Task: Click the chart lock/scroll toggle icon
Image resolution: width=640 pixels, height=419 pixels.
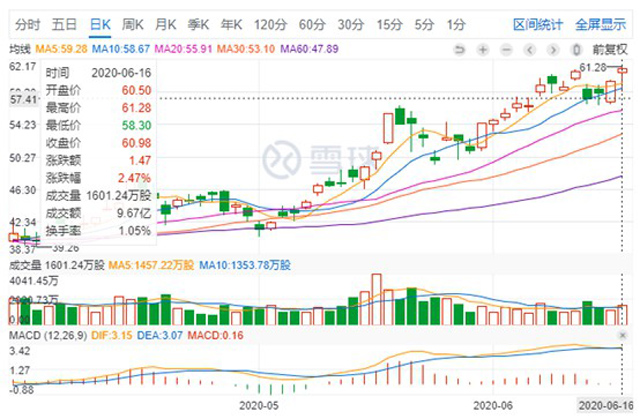Action: [x=576, y=50]
